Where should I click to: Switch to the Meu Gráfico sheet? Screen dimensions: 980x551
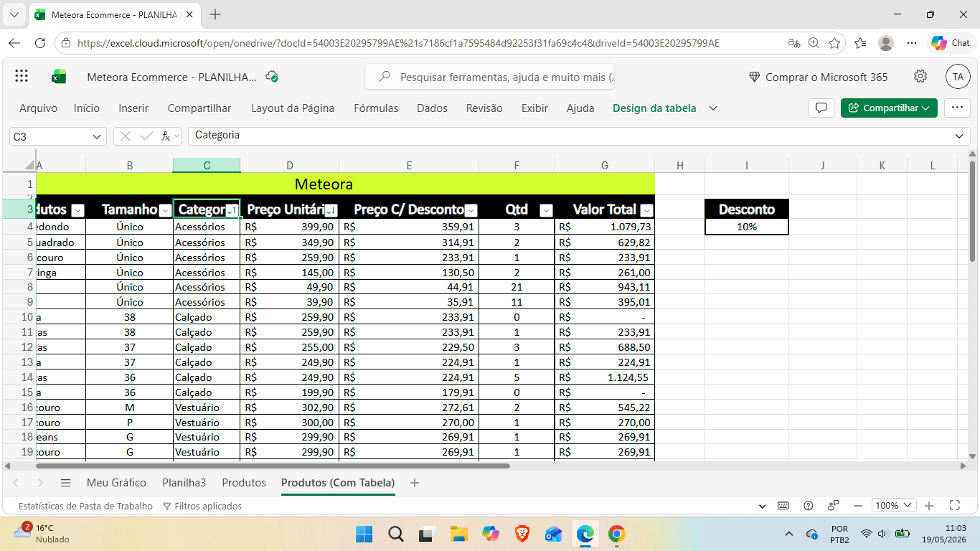(x=116, y=483)
